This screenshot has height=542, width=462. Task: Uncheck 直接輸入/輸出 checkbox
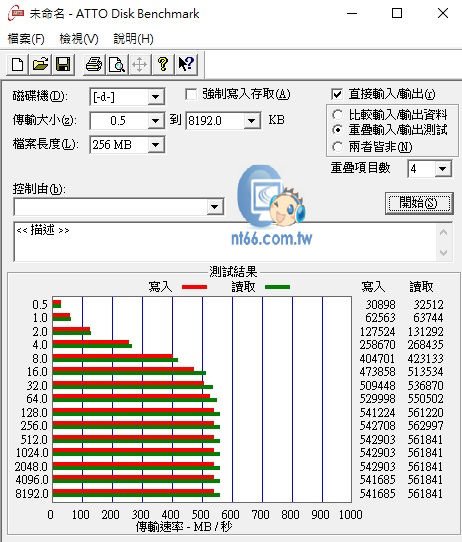[x=337, y=94]
